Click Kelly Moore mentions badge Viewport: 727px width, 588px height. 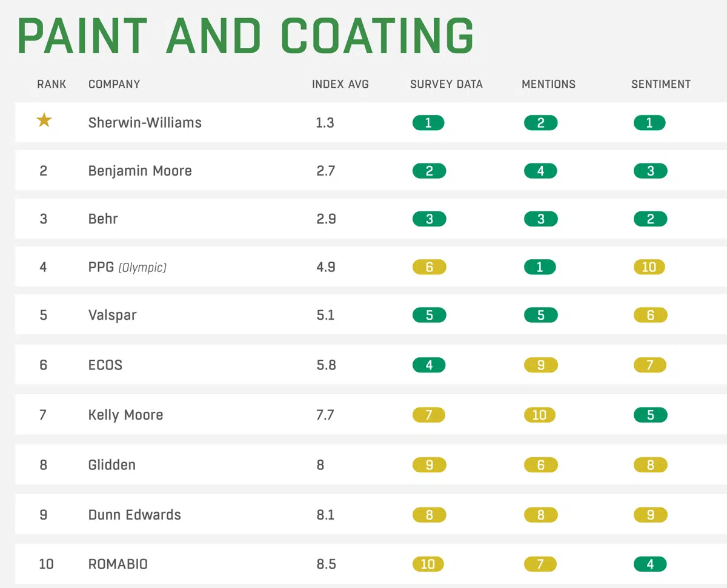539,415
